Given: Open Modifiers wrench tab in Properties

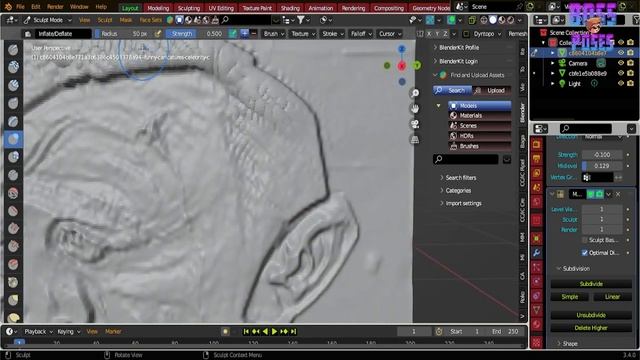Looking at the screenshot, I should (x=537, y=253).
